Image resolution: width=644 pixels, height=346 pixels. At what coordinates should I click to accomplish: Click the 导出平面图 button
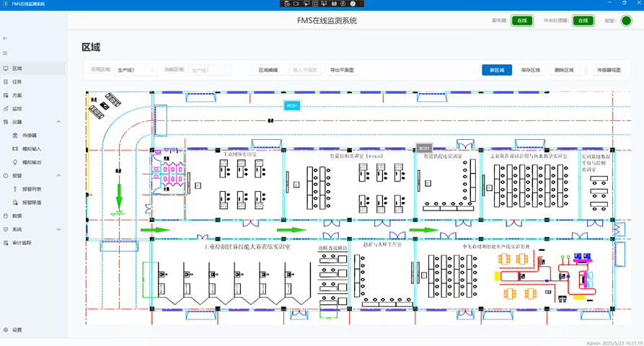click(x=342, y=71)
